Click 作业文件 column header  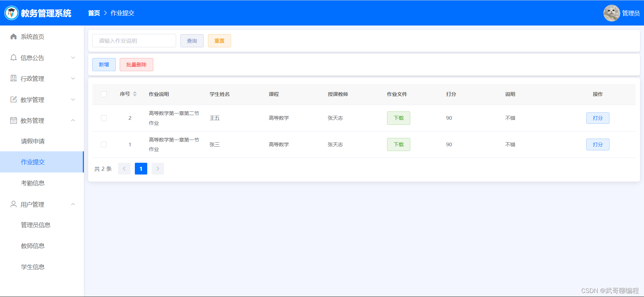[x=397, y=94]
